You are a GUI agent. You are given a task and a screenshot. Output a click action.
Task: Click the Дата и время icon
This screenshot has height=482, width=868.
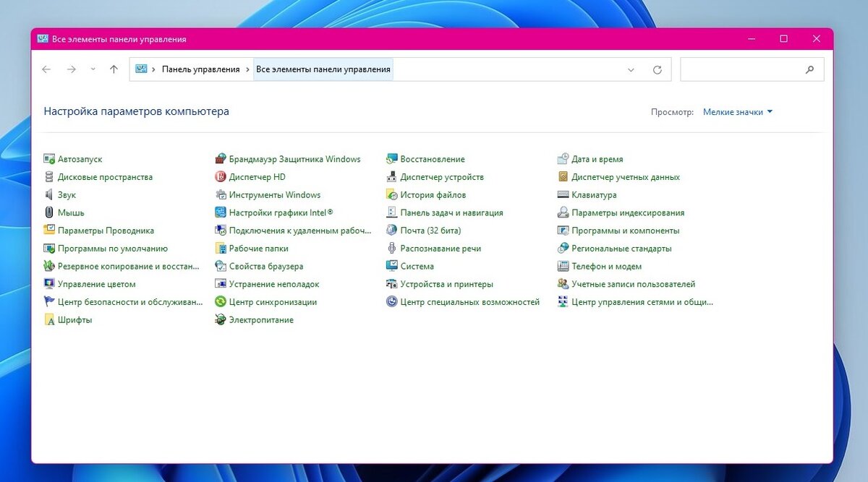tap(563, 159)
